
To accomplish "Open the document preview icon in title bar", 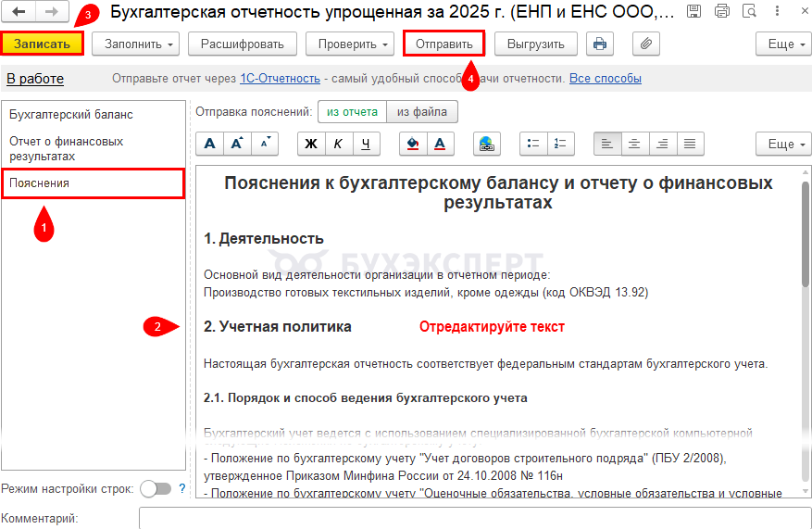I will pyautogui.click(x=749, y=11).
